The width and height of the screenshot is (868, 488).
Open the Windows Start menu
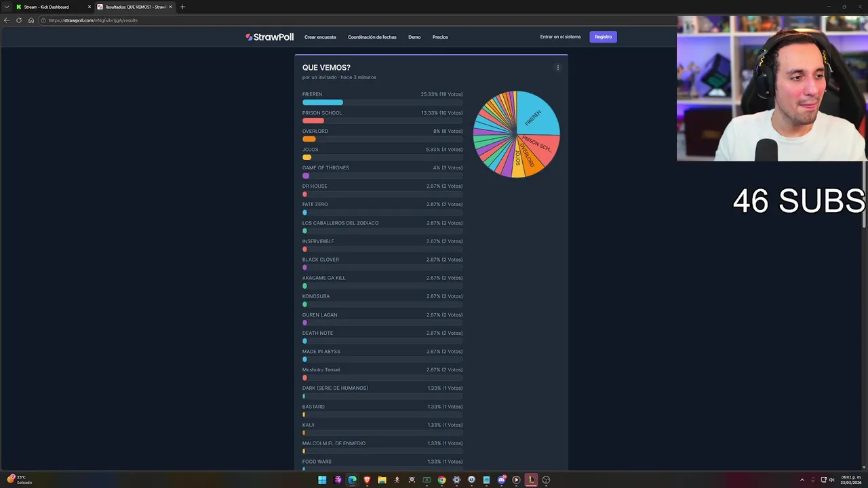click(x=322, y=480)
